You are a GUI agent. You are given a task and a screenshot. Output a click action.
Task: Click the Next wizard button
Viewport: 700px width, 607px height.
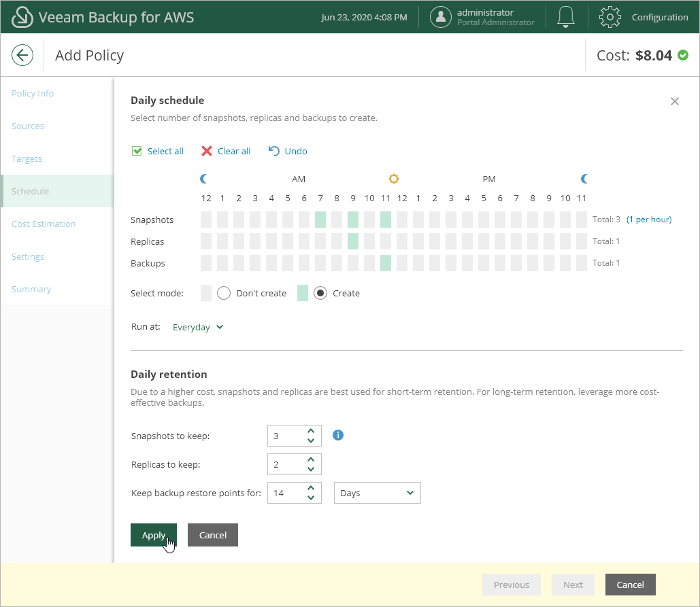point(573,585)
